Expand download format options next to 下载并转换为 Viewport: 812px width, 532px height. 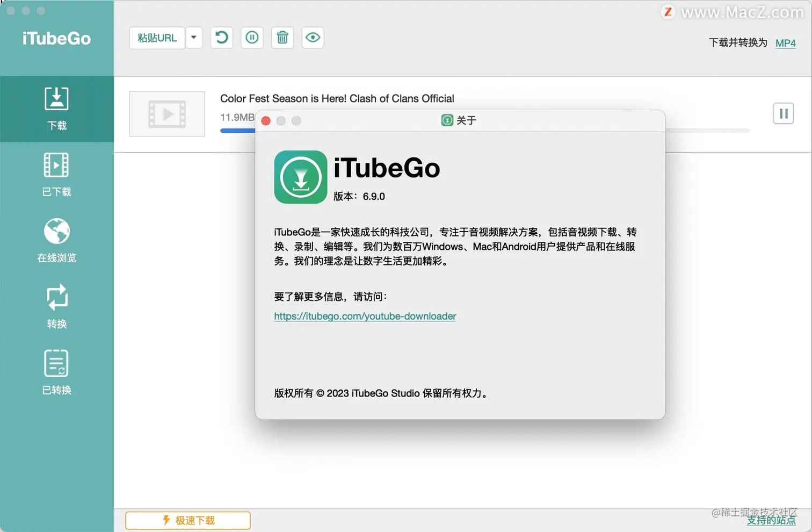tap(785, 43)
